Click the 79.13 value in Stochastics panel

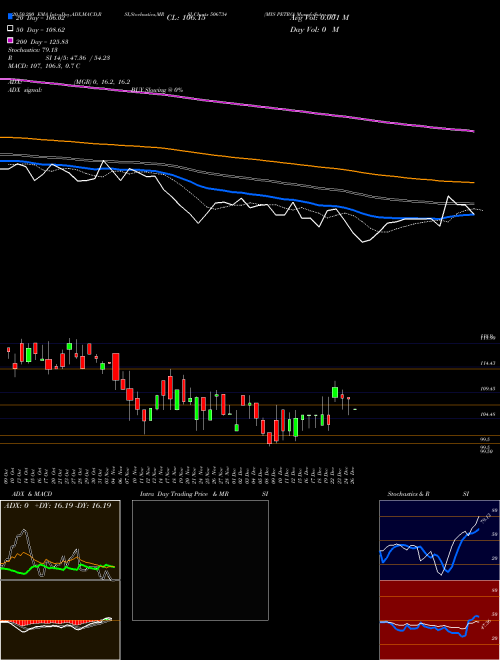485,519
